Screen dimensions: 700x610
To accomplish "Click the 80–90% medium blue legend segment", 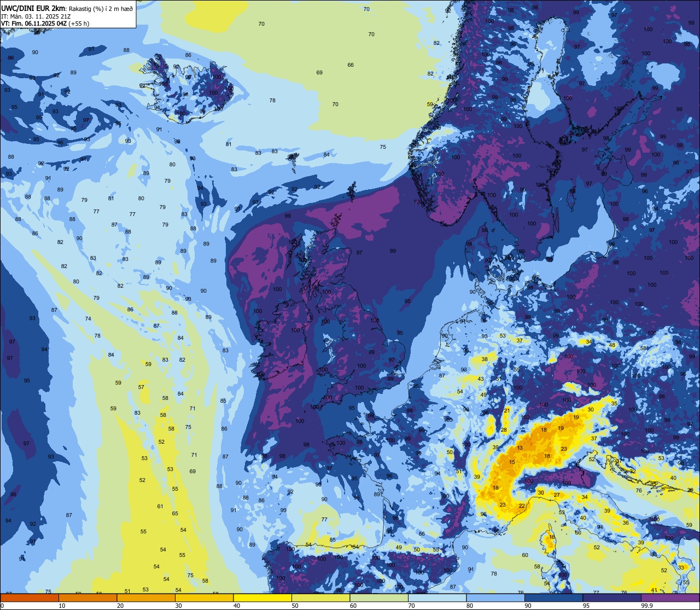I will 495,597.
